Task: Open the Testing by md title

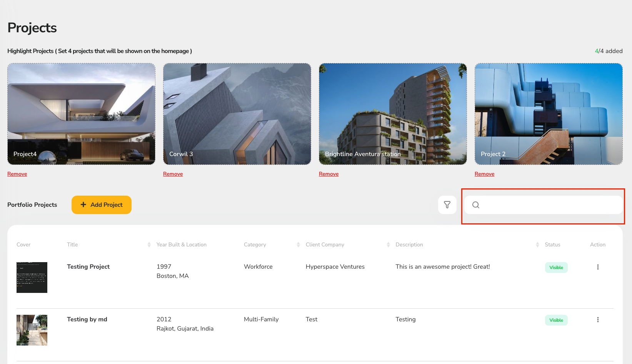Action: pyautogui.click(x=87, y=319)
